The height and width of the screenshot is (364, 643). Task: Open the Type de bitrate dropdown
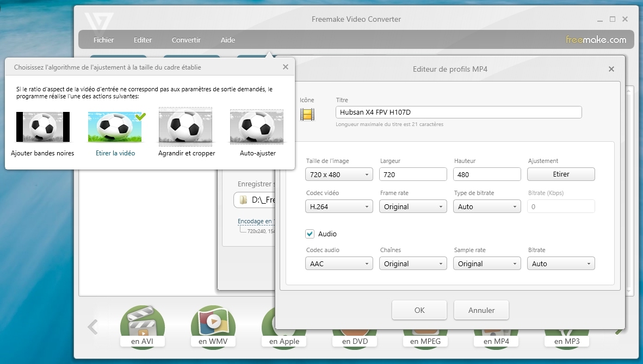click(x=487, y=206)
